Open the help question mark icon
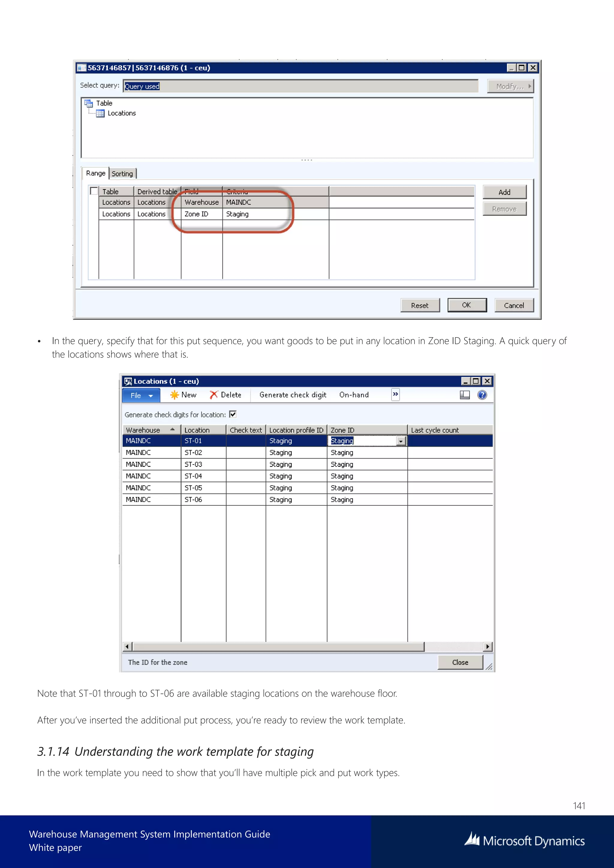The width and height of the screenshot is (614, 868). point(482,395)
